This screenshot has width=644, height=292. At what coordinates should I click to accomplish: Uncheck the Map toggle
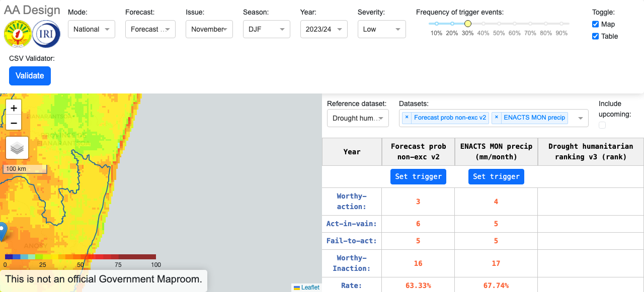[x=595, y=25]
